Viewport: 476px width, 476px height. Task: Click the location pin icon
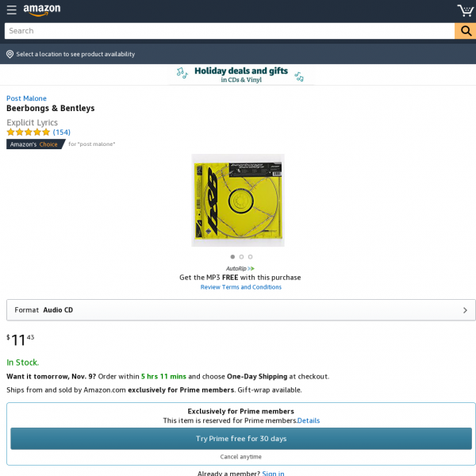(10, 54)
